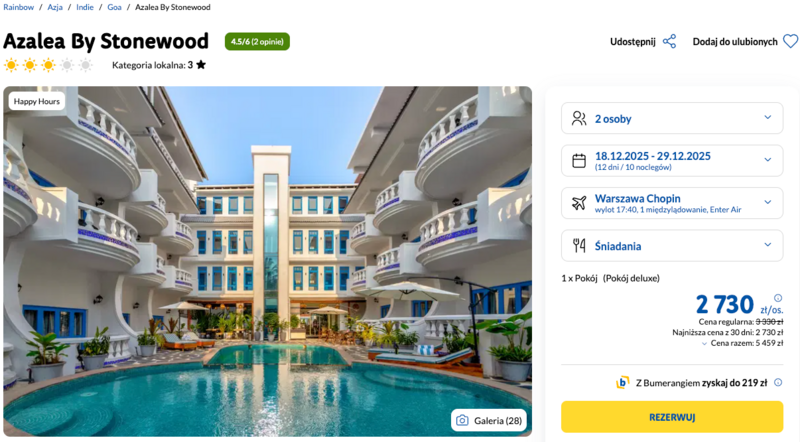Expand the Warszawa Chopin departure chevron
The width and height of the screenshot is (800, 442).
coord(767,203)
